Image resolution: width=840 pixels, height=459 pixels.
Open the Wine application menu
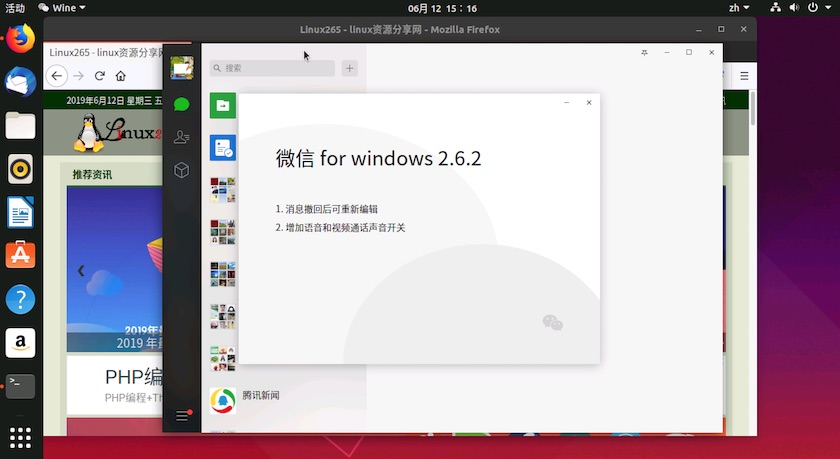click(62, 8)
